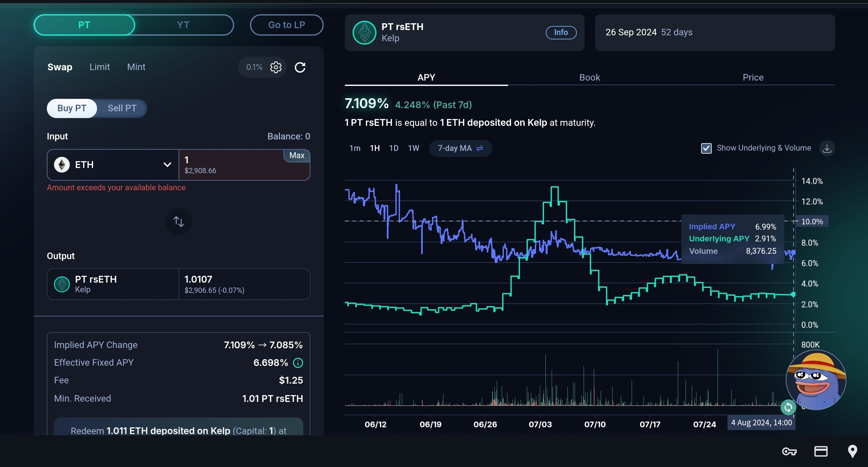Click the key icon in bottom bar
This screenshot has width=868, height=467.
[x=789, y=451]
